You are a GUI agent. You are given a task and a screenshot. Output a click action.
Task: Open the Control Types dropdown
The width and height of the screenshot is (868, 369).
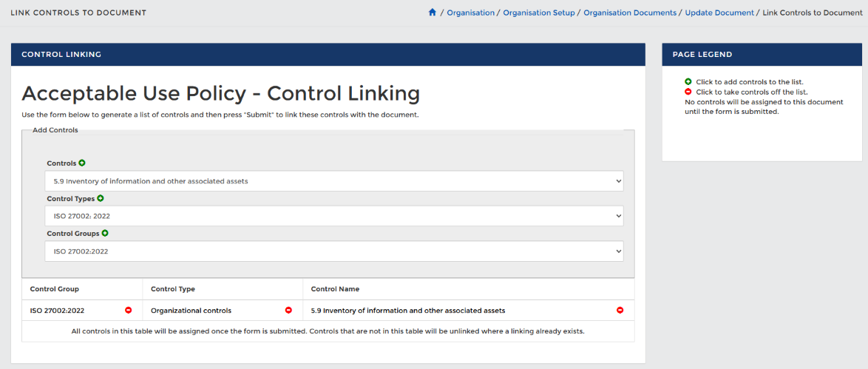click(333, 216)
